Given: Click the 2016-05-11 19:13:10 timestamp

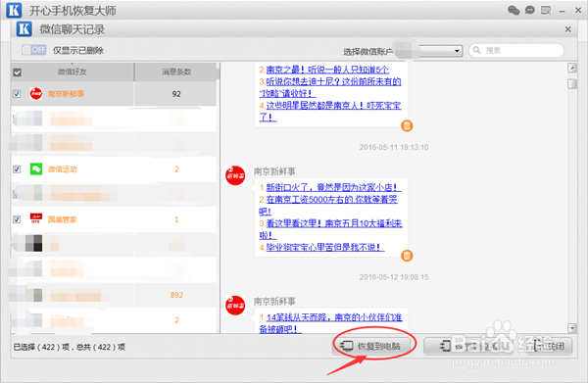Looking at the screenshot, I should [394, 147].
